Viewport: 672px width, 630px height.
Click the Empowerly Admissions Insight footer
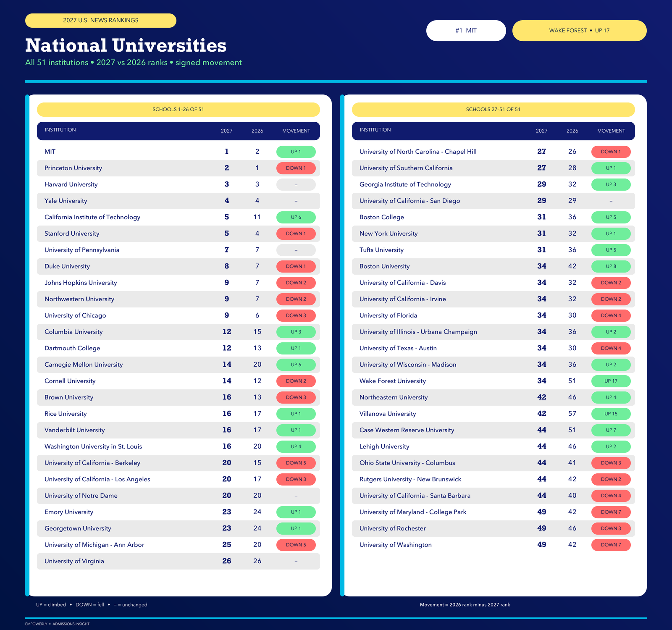pyautogui.click(x=57, y=624)
